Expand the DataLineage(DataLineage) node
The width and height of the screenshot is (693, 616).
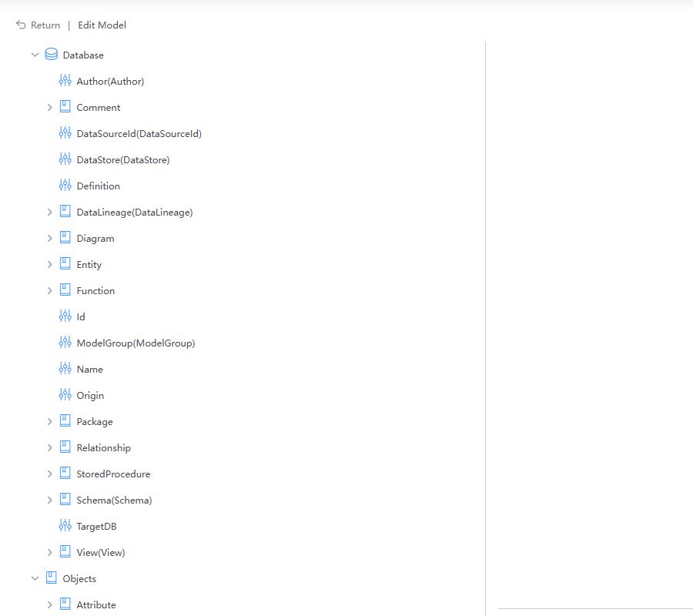(x=49, y=212)
